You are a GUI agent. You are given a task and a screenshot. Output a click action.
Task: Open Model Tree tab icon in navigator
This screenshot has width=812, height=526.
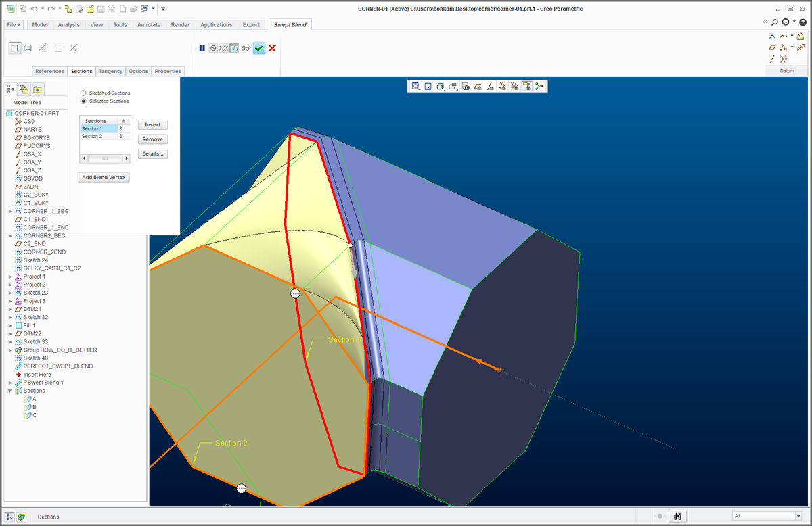click(11, 89)
